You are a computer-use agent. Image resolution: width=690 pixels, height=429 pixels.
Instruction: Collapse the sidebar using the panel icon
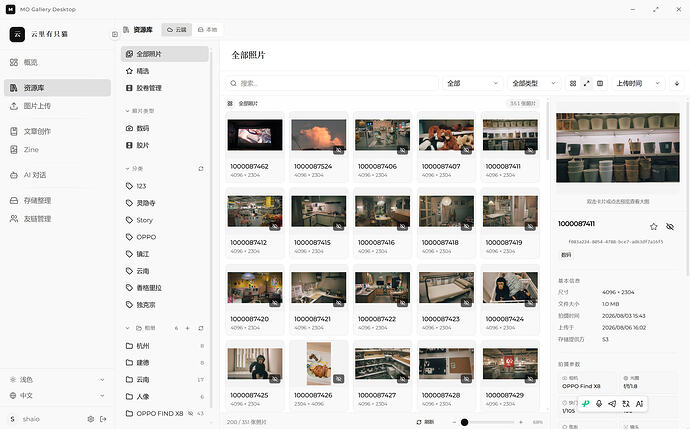pyautogui.click(x=115, y=34)
